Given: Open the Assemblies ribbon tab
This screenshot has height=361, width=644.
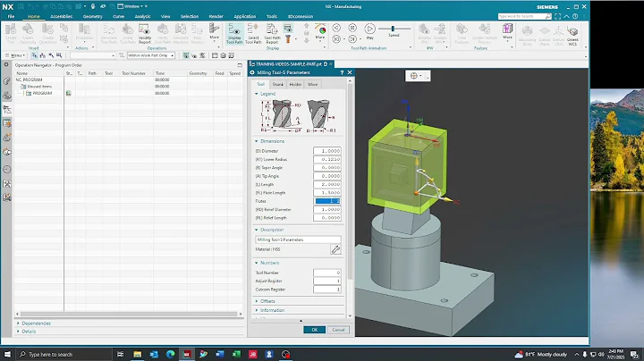Looking at the screenshot, I should 61,16.
